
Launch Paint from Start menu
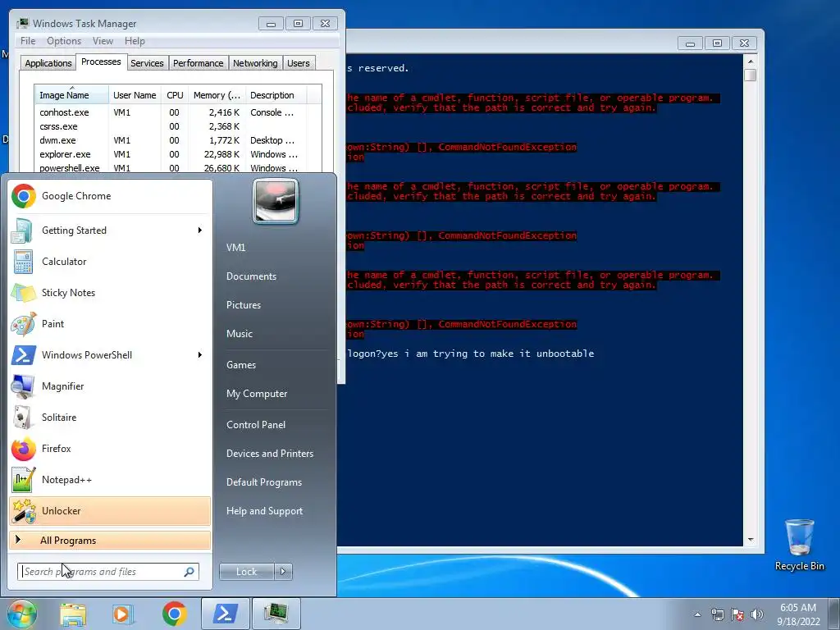click(110, 324)
